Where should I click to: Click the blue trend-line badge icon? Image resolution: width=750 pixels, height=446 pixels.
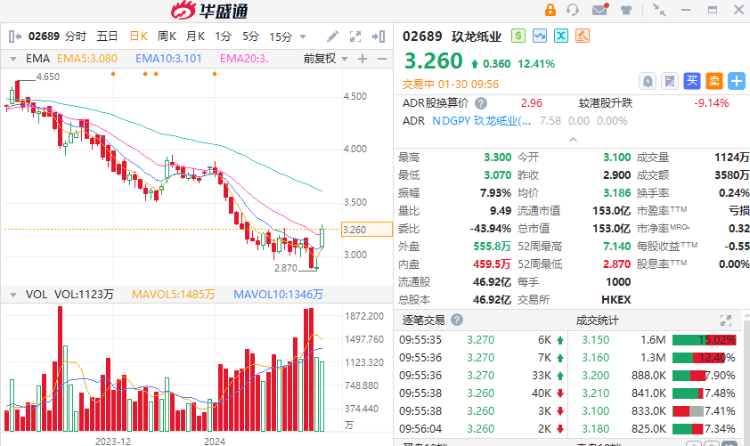click(x=540, y=36)
